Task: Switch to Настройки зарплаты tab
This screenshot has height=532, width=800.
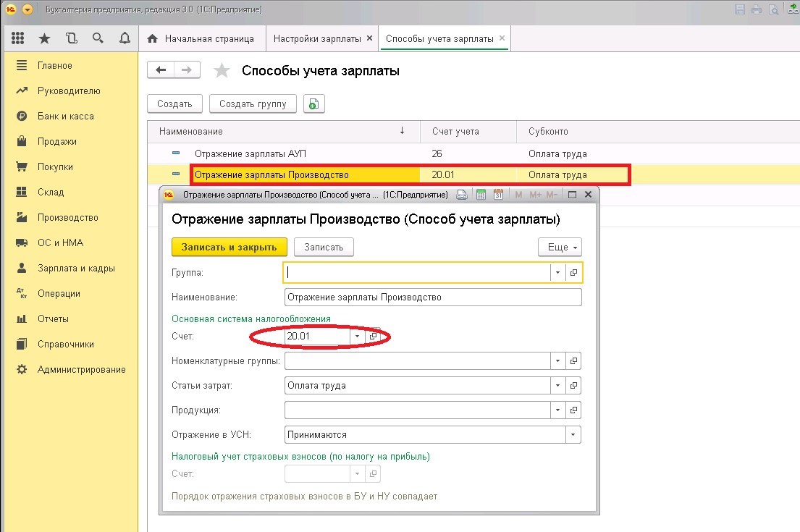Action: pos(317,38)
